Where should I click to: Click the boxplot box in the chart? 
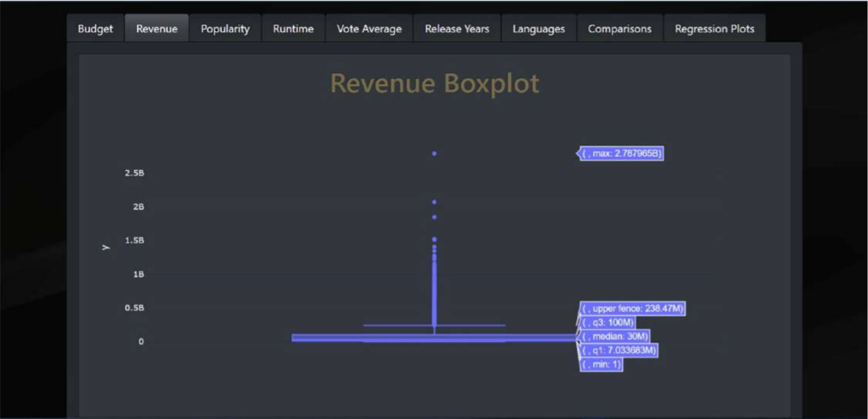[x=434, y=337]
